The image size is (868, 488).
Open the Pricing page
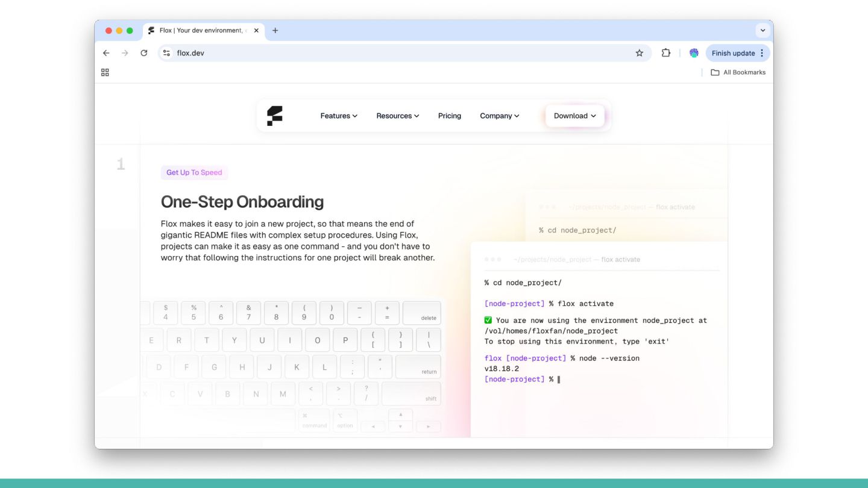coord(450,116)
